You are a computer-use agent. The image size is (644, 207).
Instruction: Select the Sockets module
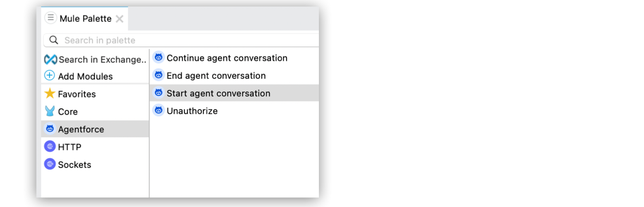[x=75, y=164]
